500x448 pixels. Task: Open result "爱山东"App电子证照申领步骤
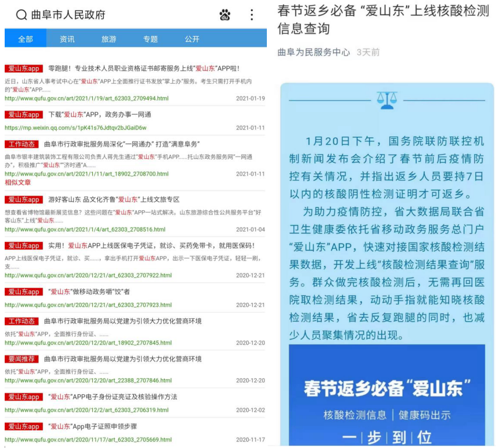pos(93,426)
